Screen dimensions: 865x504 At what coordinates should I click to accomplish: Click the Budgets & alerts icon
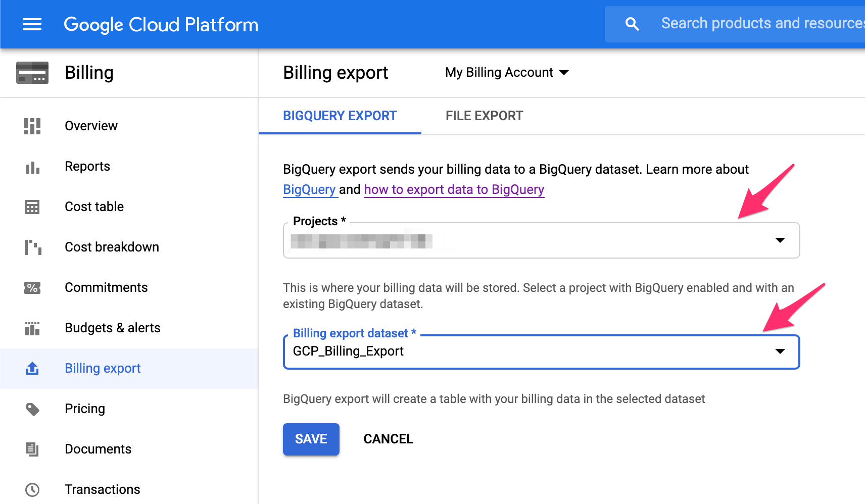pyautogui.click(x=32, y=328)
